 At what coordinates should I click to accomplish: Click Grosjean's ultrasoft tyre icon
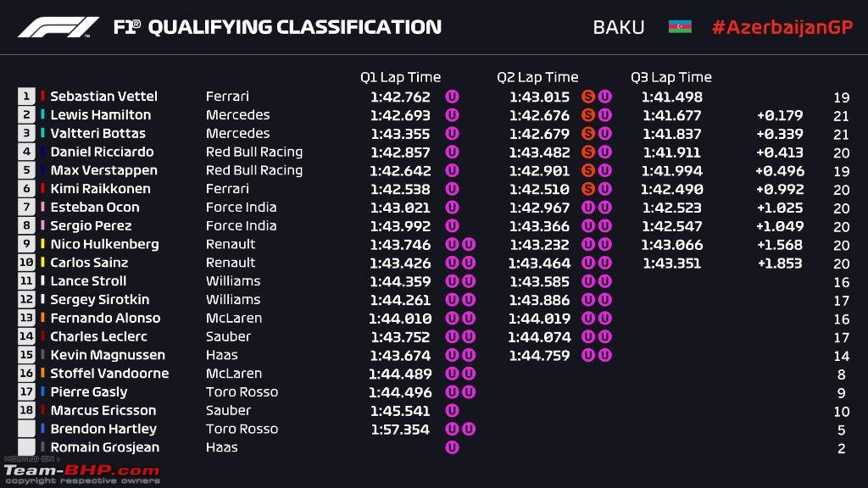tap(452, 447)
